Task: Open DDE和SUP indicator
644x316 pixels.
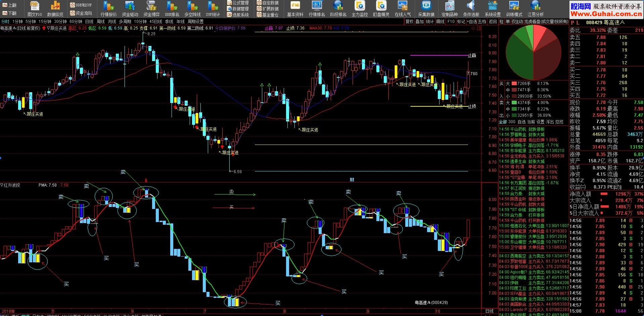Action: pyautogui.click(x=81, y=5)
